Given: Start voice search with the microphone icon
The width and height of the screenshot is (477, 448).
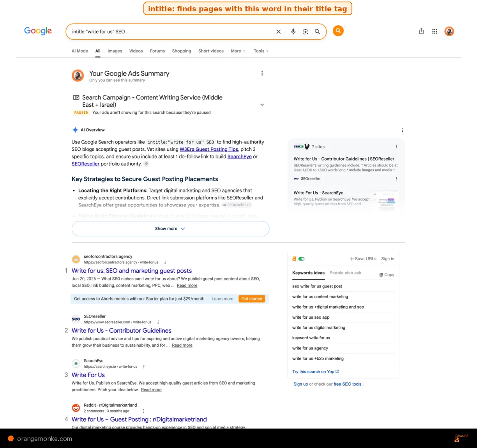Looking at the screenshot, I should point(293,32).
